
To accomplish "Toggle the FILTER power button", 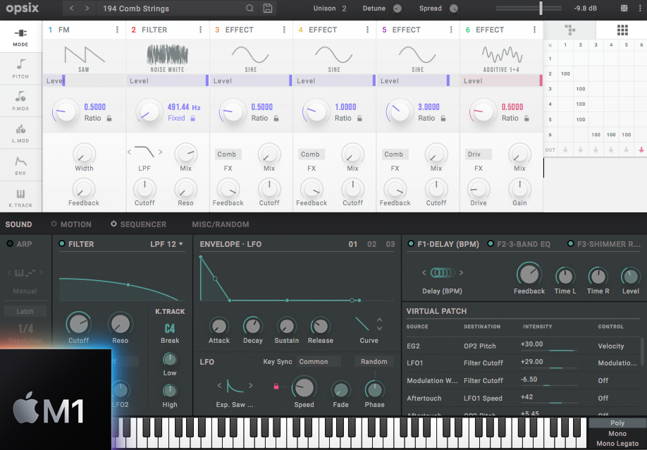I will 61,243.
